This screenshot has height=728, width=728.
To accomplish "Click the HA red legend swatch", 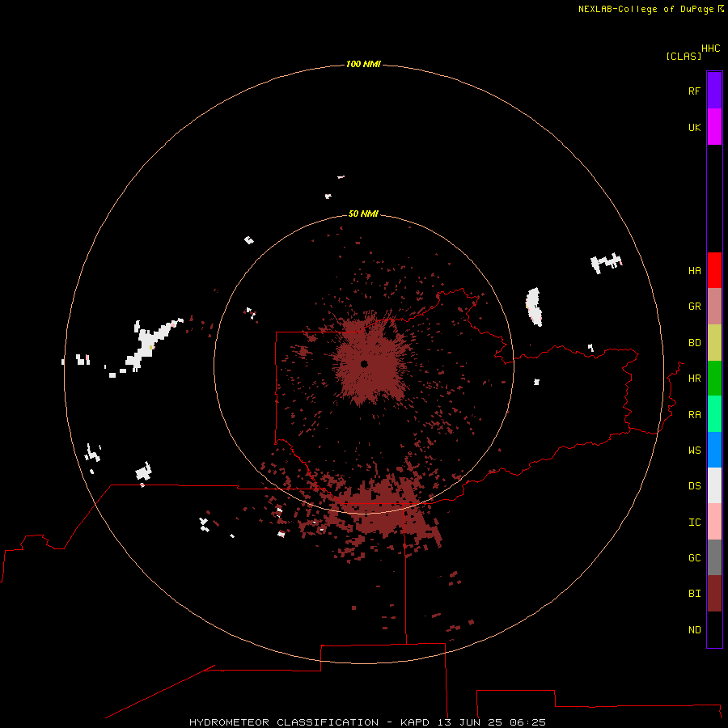I will [x=714, y=270].
